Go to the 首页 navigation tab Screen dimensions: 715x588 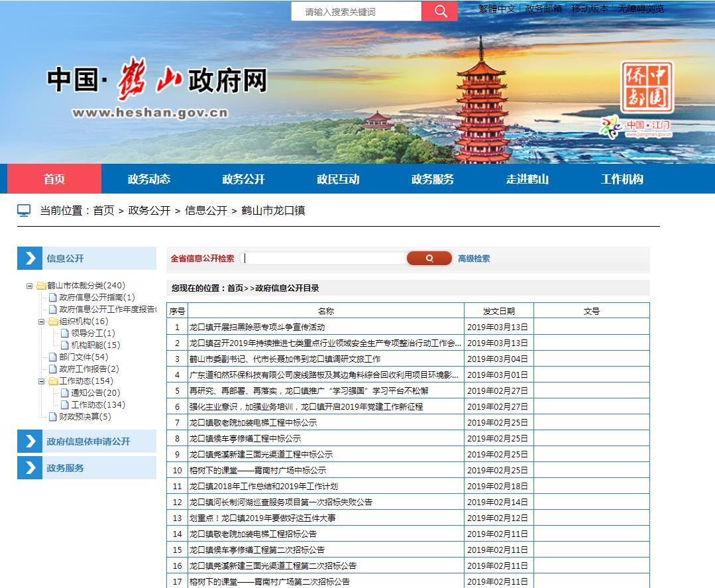click(54, 179)
